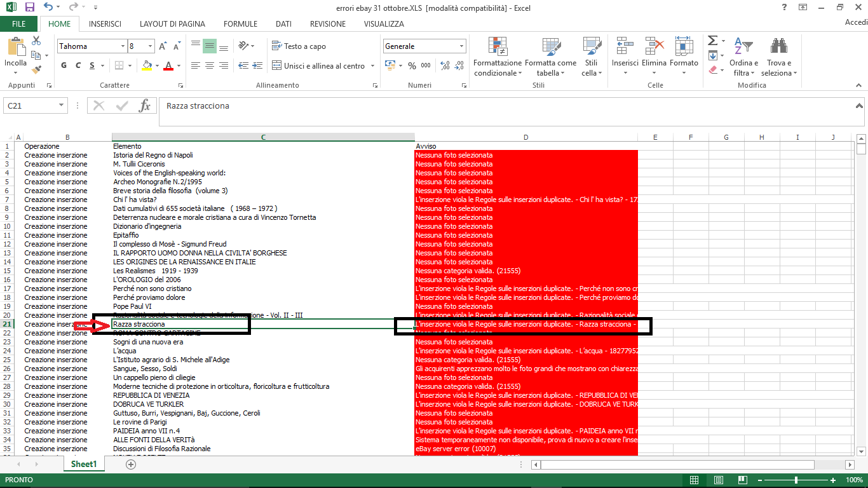Image resolution: width=868 pixels, height=488 pixels.
Task: Open the FILE tab
Action: pos(19,24)
